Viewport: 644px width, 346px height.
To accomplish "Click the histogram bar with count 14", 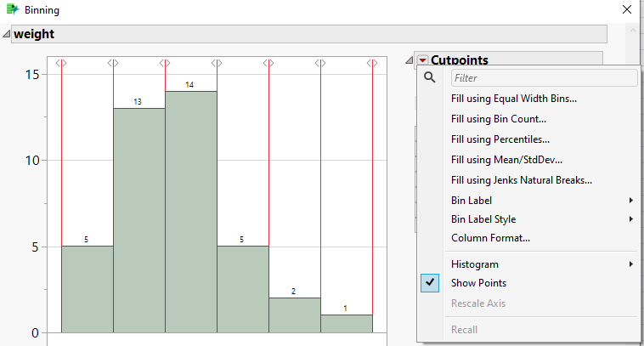I will tap(190, 213).
